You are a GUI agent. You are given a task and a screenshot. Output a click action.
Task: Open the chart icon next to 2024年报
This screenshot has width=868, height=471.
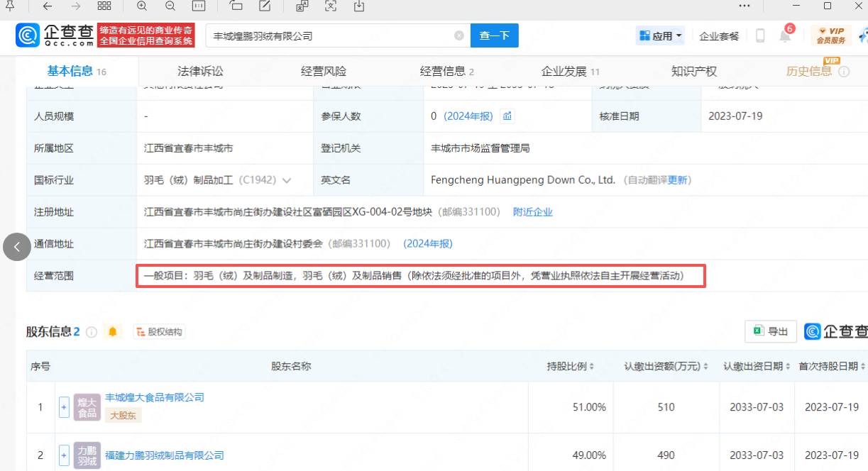[x=507, y=116]
